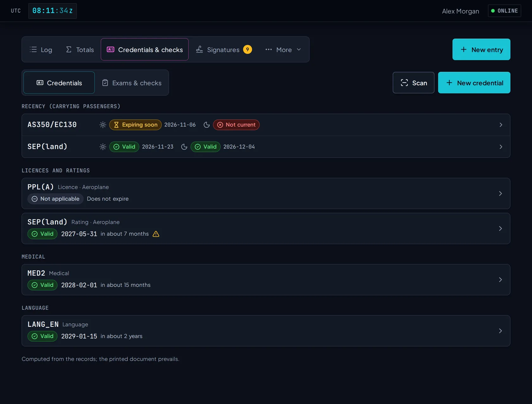
Task: Switch to the Totals tab
Action: [79, 49]
